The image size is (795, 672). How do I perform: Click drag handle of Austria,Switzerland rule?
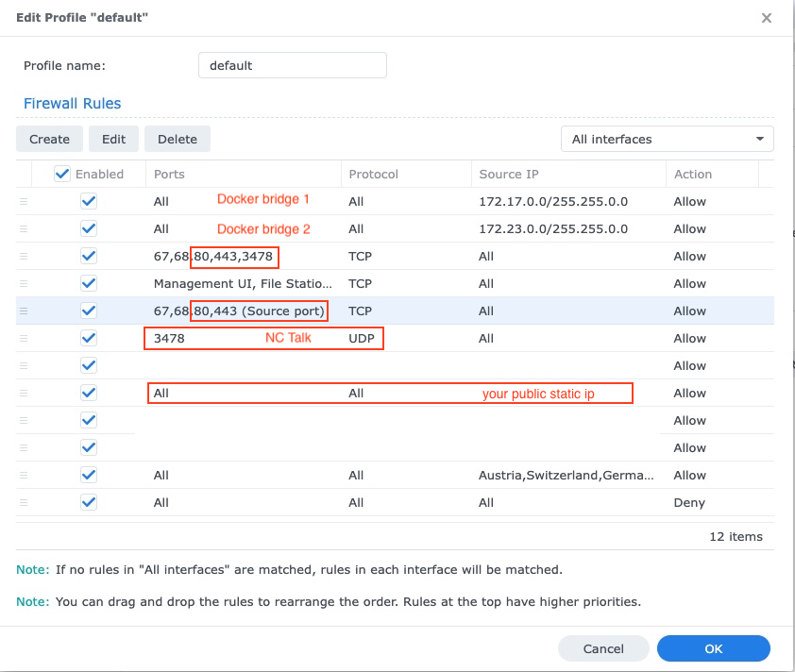point(24,475)
